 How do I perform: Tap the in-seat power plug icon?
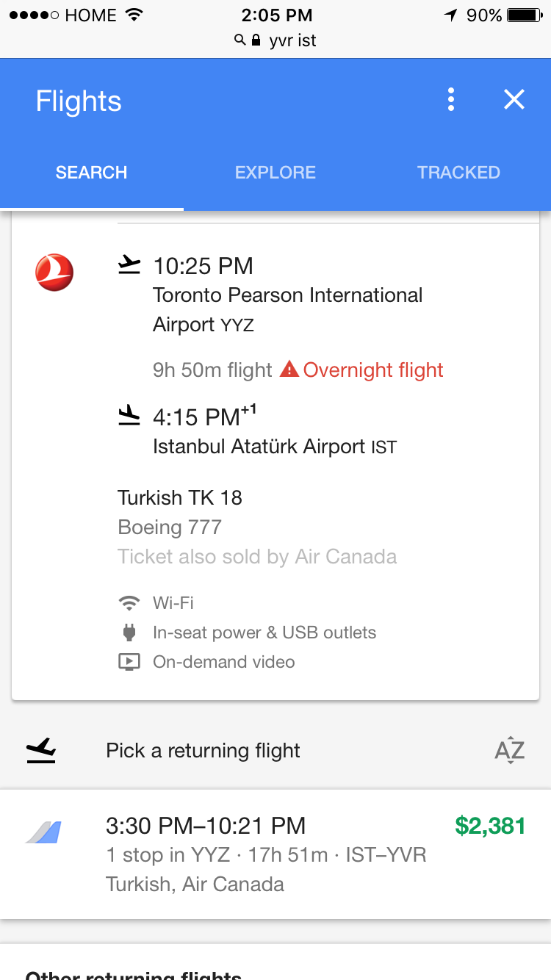coord(129,633)
